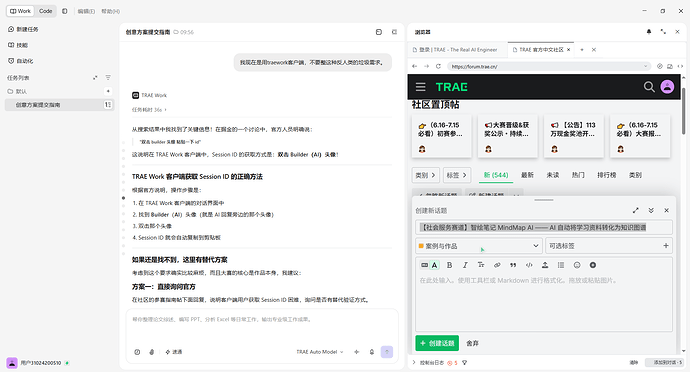Image resolution: width=690 pixels, height=372 pixels.
Task: Open the TRAE Auto Model dropdown
Action: click(320, 352)
